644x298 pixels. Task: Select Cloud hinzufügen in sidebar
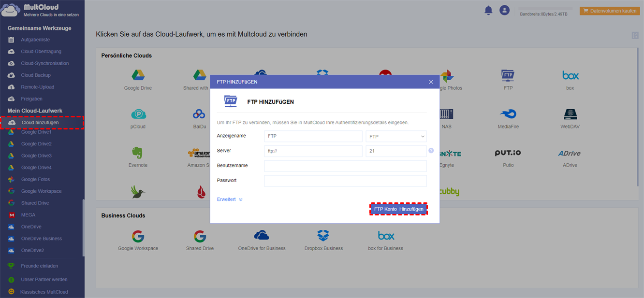coord(42,123)
